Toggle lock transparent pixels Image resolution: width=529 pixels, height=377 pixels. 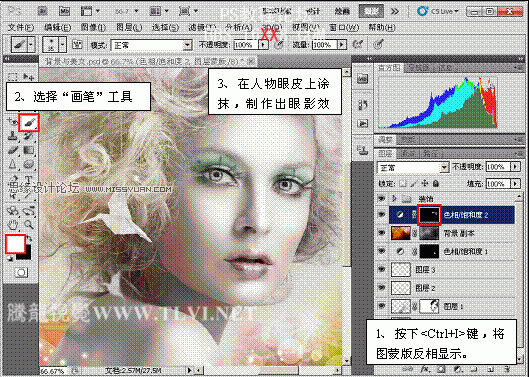point(402,184)
